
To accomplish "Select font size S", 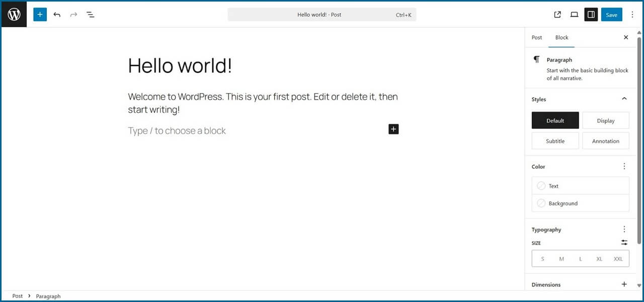I will point(542,259).
